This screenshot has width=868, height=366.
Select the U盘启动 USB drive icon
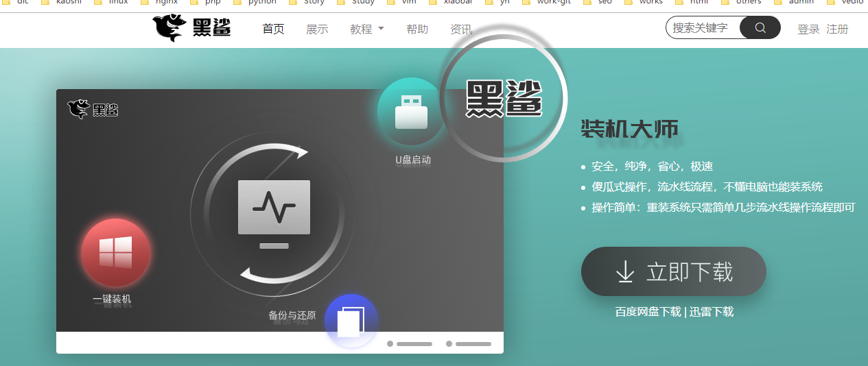coord(412,112)
